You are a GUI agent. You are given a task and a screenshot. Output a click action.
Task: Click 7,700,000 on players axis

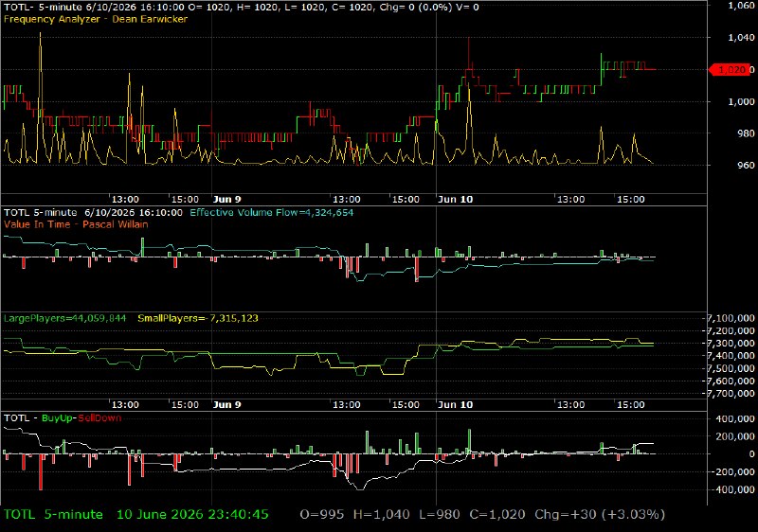731,394
